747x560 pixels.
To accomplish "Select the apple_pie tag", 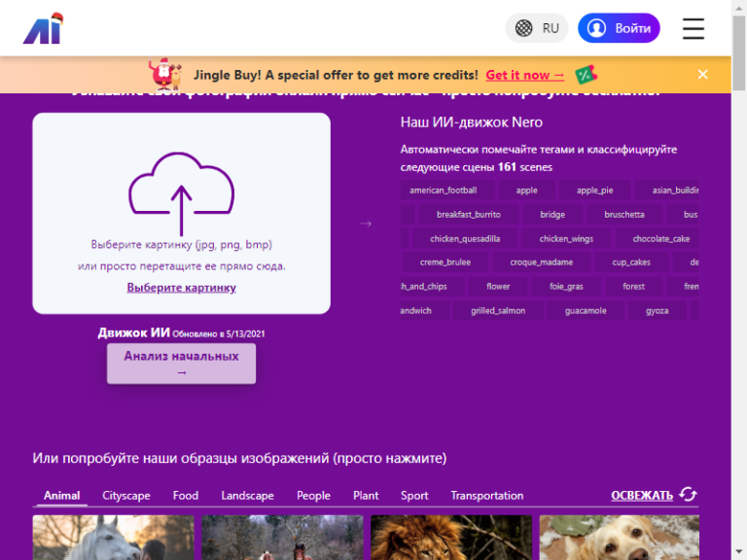I will click(594, 190).
